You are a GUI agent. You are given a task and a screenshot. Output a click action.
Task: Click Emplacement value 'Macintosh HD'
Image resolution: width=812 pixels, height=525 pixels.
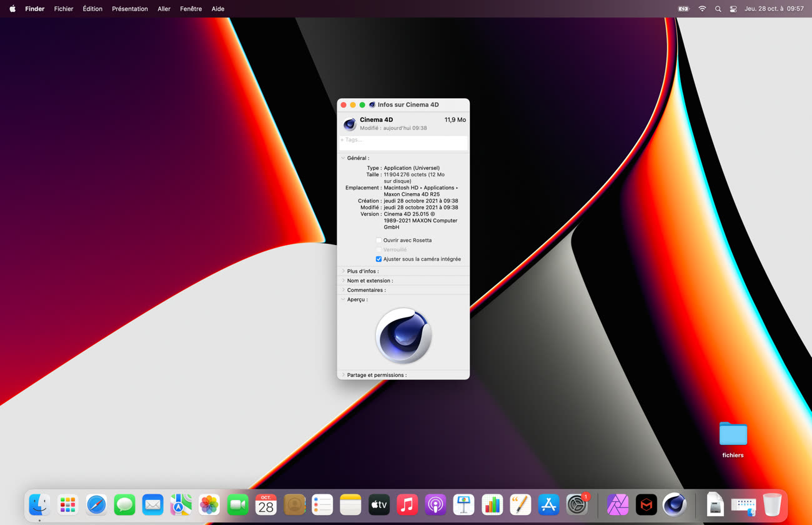point(401,187)
